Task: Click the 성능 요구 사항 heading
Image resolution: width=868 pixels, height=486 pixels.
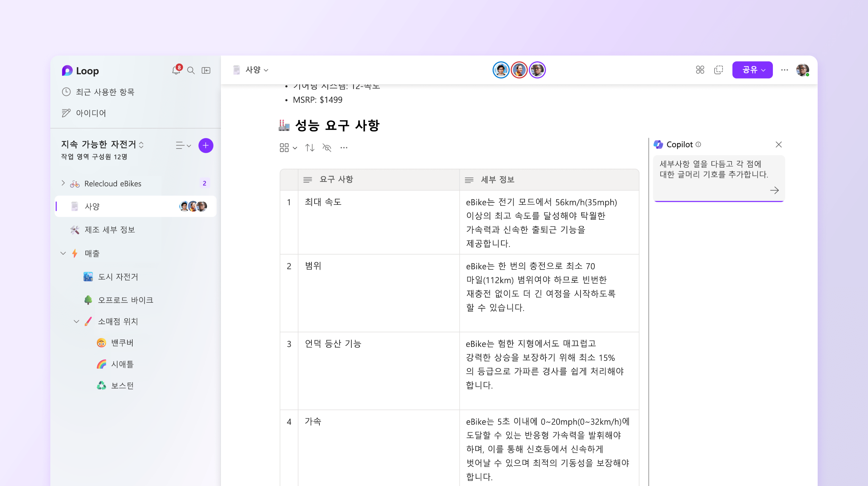Action: pos(337,125)
